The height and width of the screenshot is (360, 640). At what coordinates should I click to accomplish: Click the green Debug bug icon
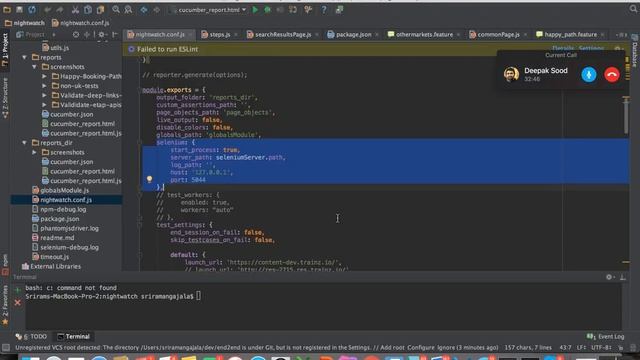[x=268, y=9]
